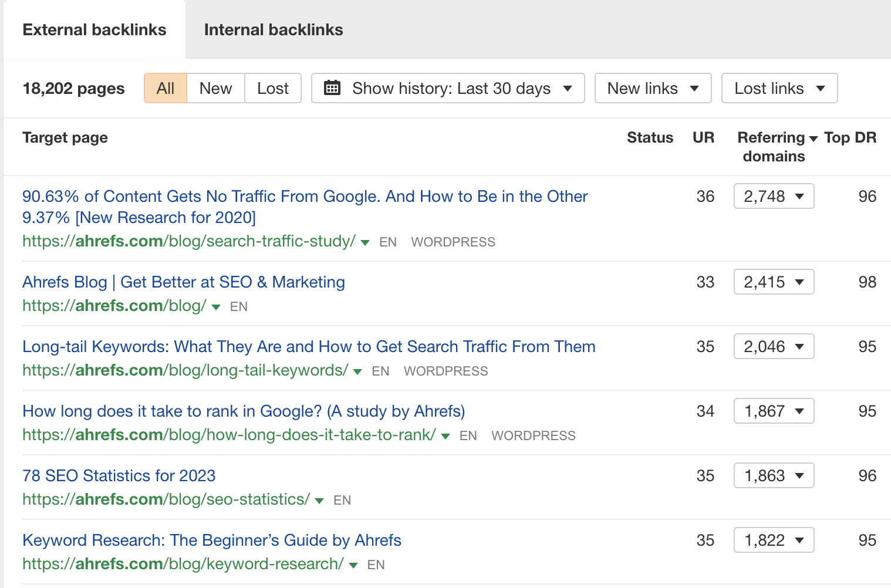This screenshot has width=891, height=588.
Task: Open Ahrefs Blog Get Better at SEO link
Action: 184,282
